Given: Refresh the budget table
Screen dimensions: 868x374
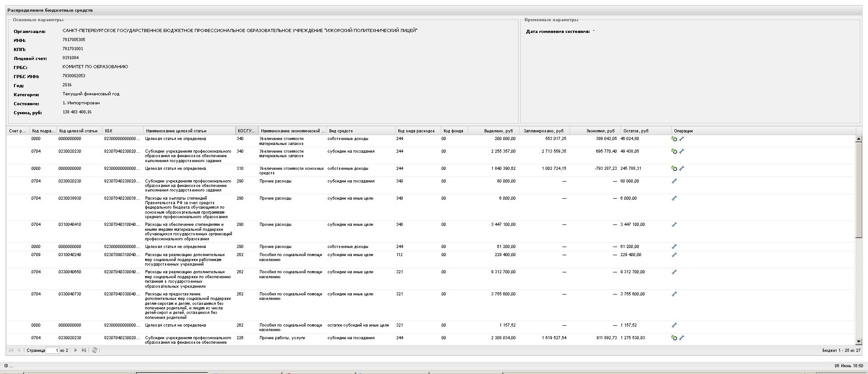Looking at the screenshot, I should tap(94, 350).
